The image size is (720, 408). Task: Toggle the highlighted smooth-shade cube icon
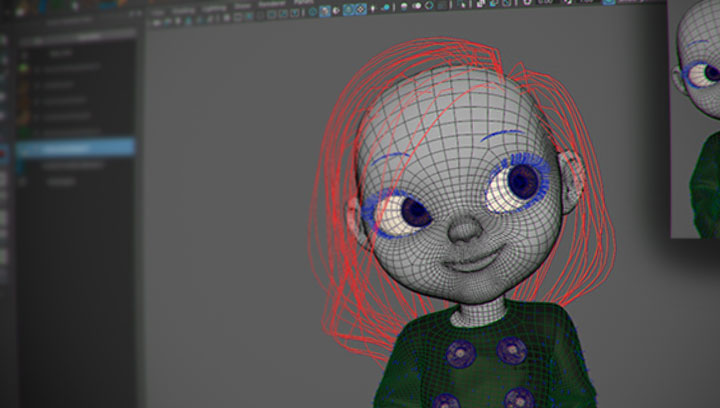point(327,12)
